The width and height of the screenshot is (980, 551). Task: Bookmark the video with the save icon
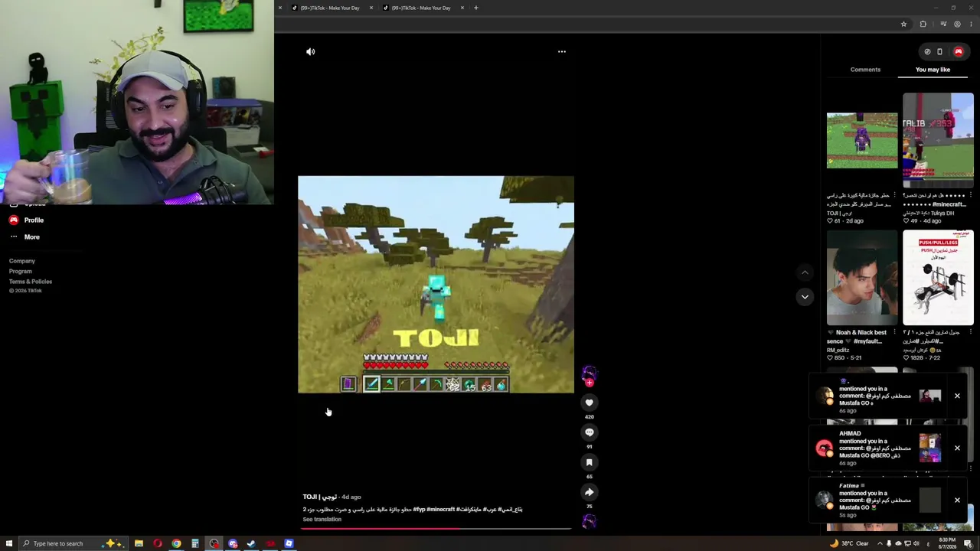tap(589, 462)
